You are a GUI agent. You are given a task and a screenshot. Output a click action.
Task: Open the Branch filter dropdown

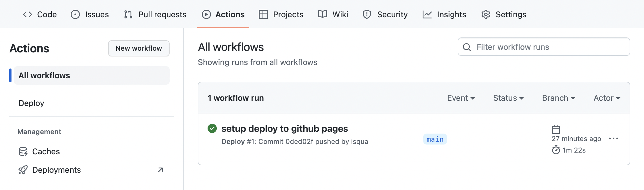[559, 98]
